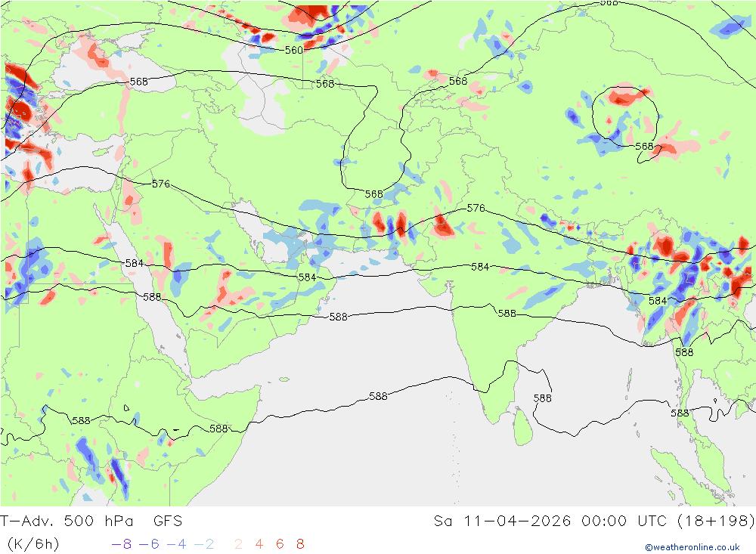Pick the positive 6 legend value
The image size is (756, 554).
coord(280,544)
